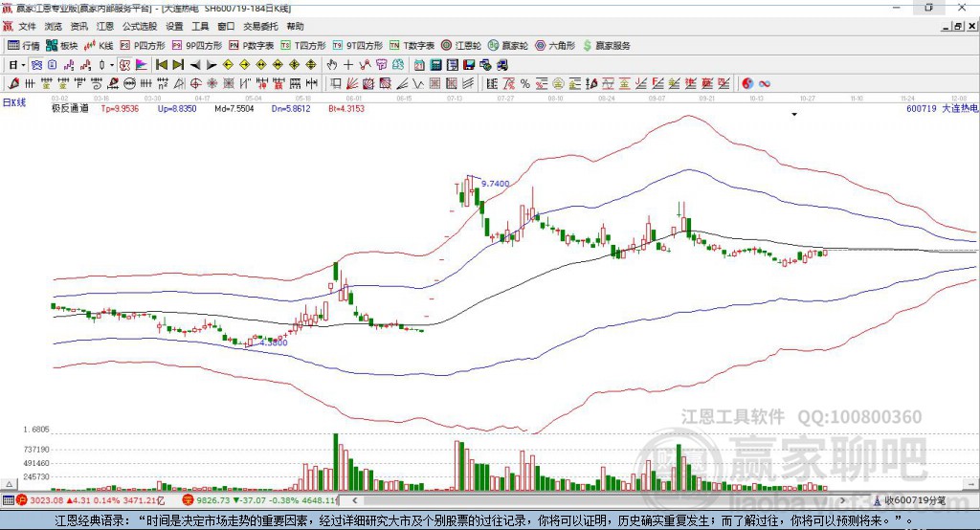The image size is (980, 530).
Task: Open T四方形 time square
Action: pyautogui.click(x=303, y=46)
